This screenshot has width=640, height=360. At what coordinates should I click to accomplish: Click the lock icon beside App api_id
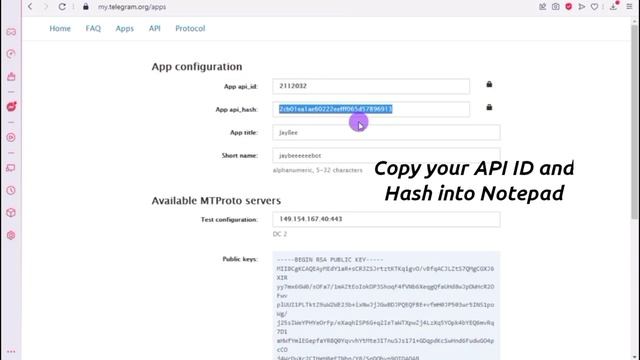coord(489,84)
